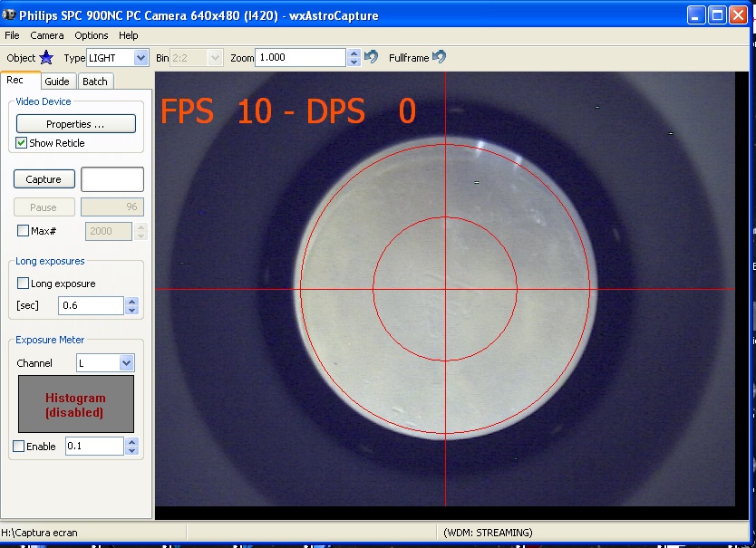Increase Zoom value with up arrow
Viewport: 756px width, 548px height.
354,53
